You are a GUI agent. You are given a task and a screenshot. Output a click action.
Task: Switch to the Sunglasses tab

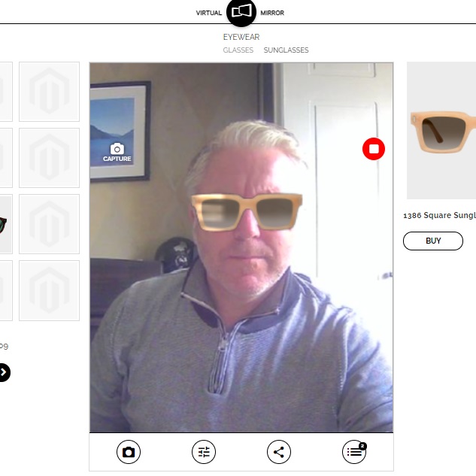pyautogui.click(x=286, y=50)
